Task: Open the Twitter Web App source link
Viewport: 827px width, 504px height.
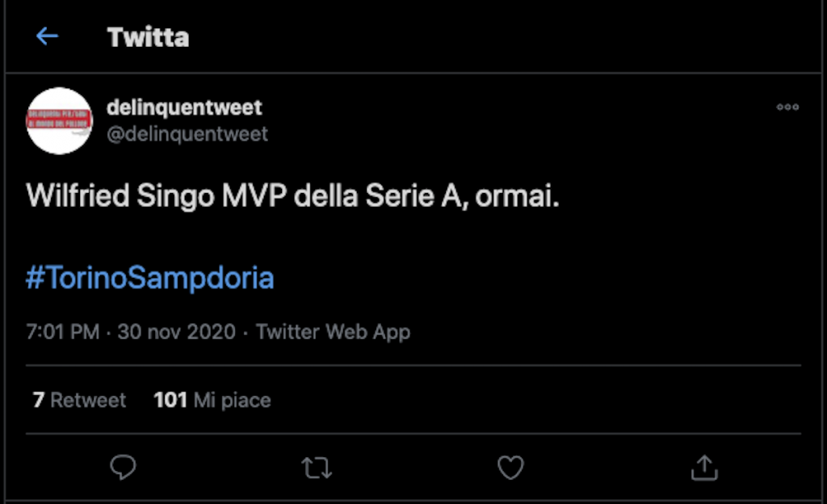Action: click(x=333, y=332)
